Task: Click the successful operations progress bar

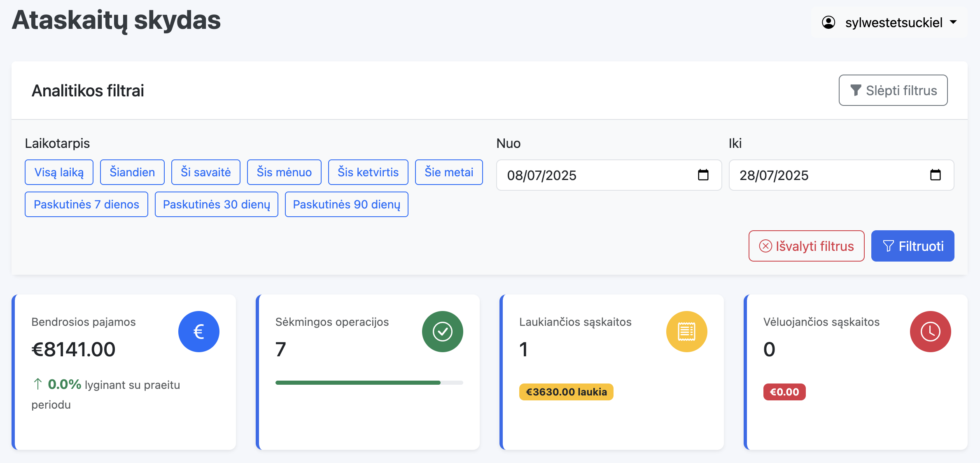Action: 369,383
